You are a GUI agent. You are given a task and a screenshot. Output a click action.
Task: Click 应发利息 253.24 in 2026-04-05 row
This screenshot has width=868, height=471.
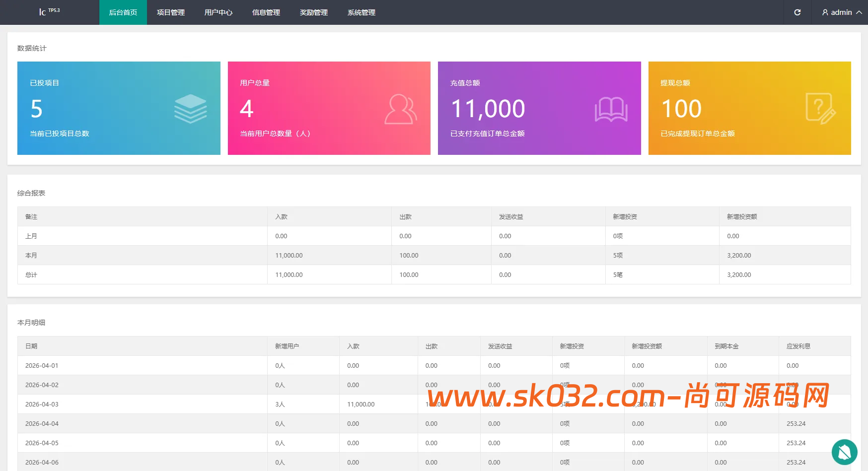(x=796, y=443)
